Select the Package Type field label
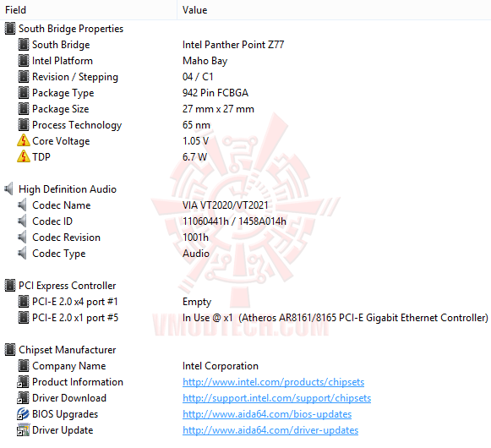Screen dimensions: 491x448 (x=63, y=93)
